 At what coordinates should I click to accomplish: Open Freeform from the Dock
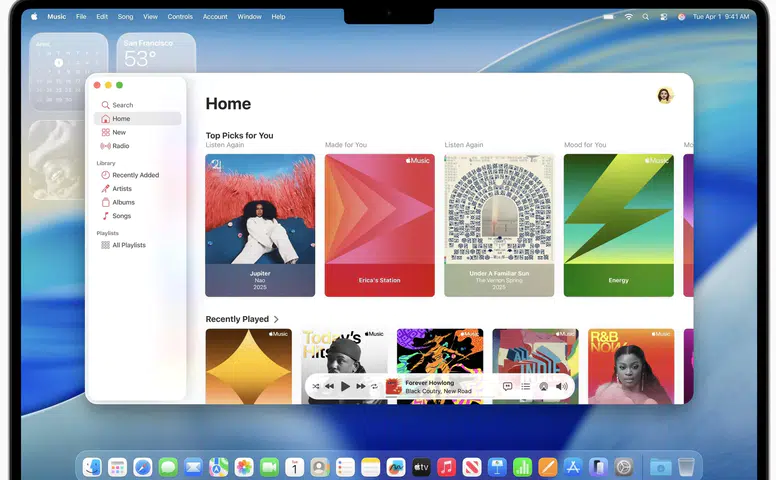(x=395, y=467)
